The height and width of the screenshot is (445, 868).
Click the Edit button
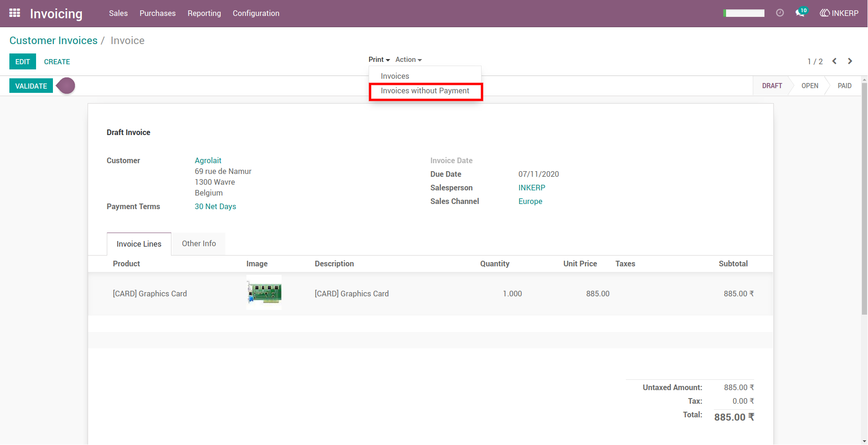(22, 61)
